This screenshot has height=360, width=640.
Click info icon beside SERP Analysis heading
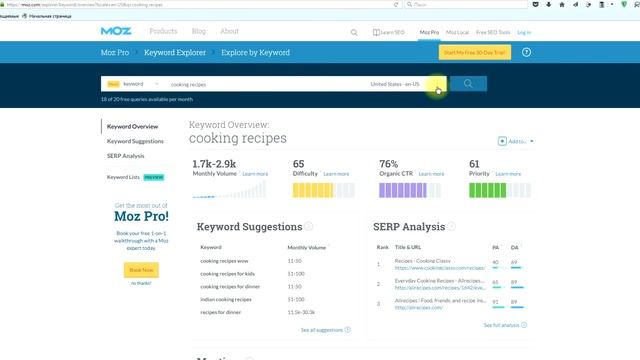tap(451, 226)
